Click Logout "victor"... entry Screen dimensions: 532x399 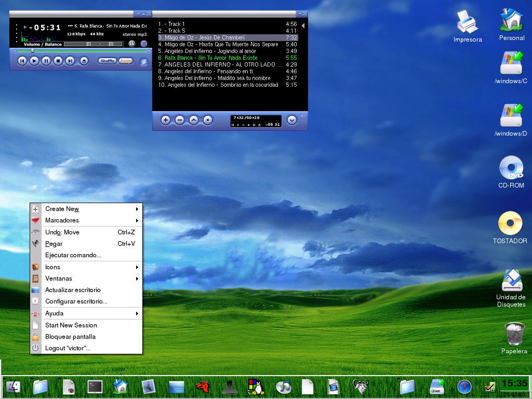pyautogui.click(x=87, y=349)
